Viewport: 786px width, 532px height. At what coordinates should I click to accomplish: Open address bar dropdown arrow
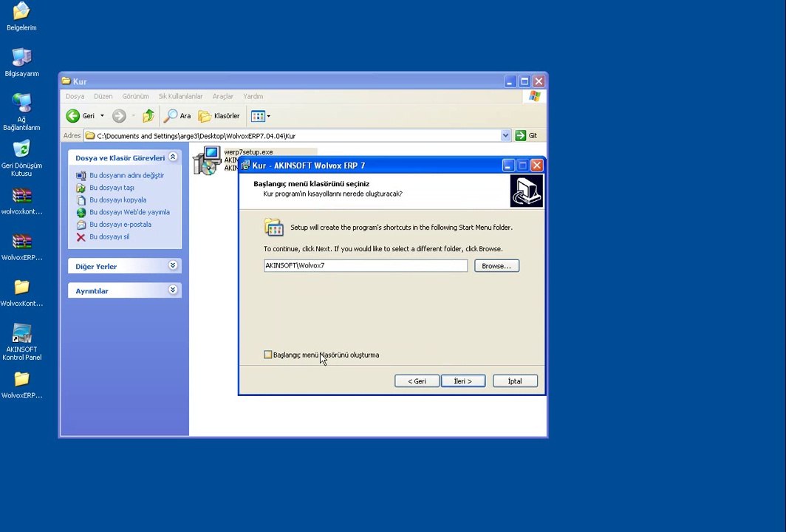(505, 135)
